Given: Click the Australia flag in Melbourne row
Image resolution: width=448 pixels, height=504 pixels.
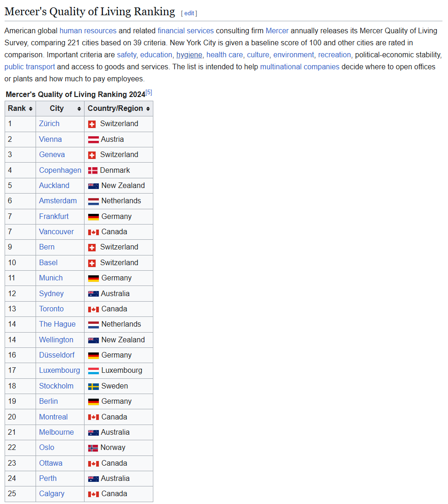Looking at the screenshot, I should [x=93, y=433].
